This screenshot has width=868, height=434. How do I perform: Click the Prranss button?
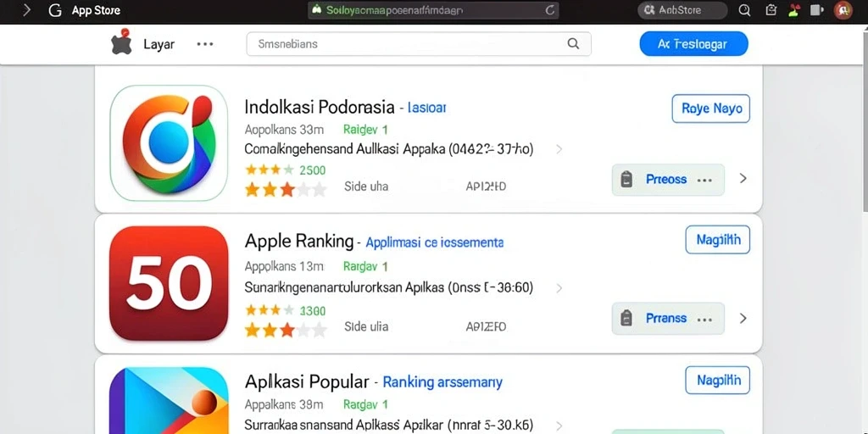tap(668, 319)
